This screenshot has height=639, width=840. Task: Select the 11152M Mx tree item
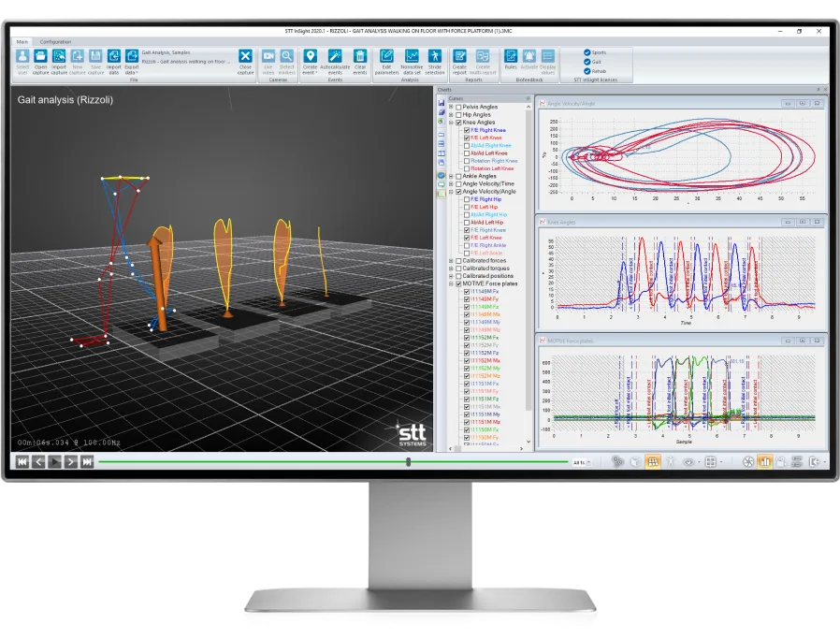[485, 360]
